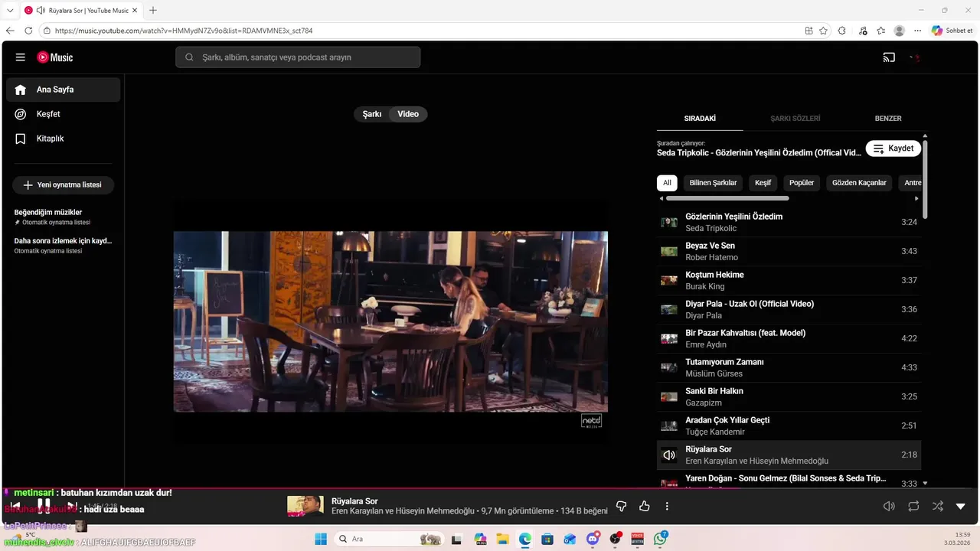This screenshot has width=980, height=551.
Task: Open Task View on the taskbar
Action: click(457, 539)
